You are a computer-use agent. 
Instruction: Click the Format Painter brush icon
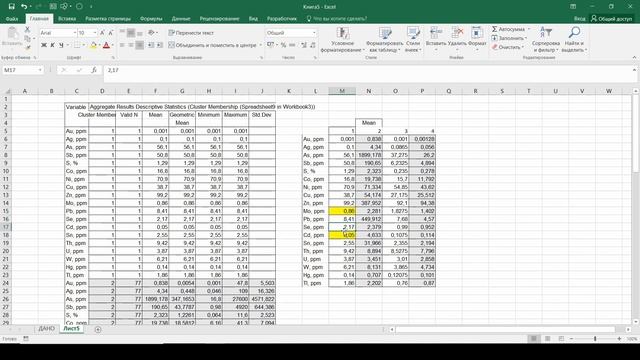[x=27, y=48]
